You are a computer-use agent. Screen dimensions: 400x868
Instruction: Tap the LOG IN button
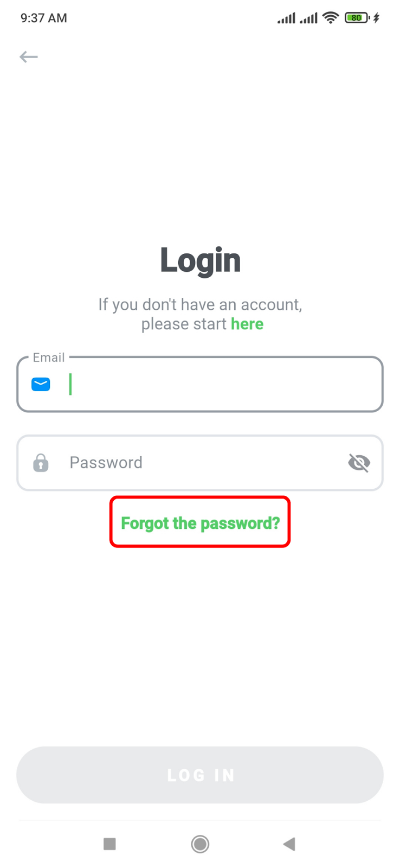(x=200, y=775)
